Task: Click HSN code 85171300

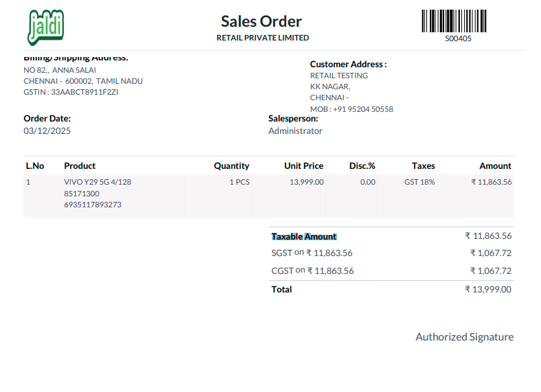Action: click(x=82, y=194)
